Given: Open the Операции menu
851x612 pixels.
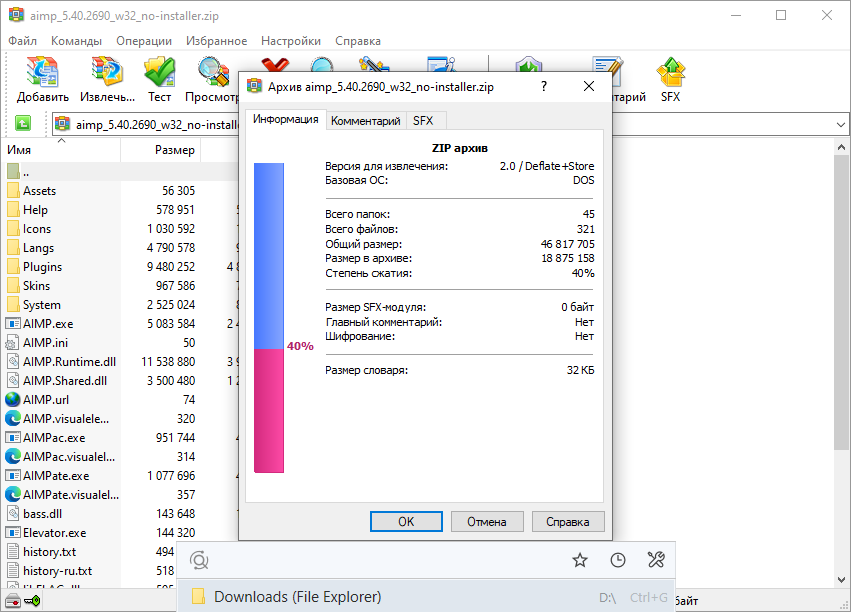Looking at the screenshot, I should click(144, 41).
